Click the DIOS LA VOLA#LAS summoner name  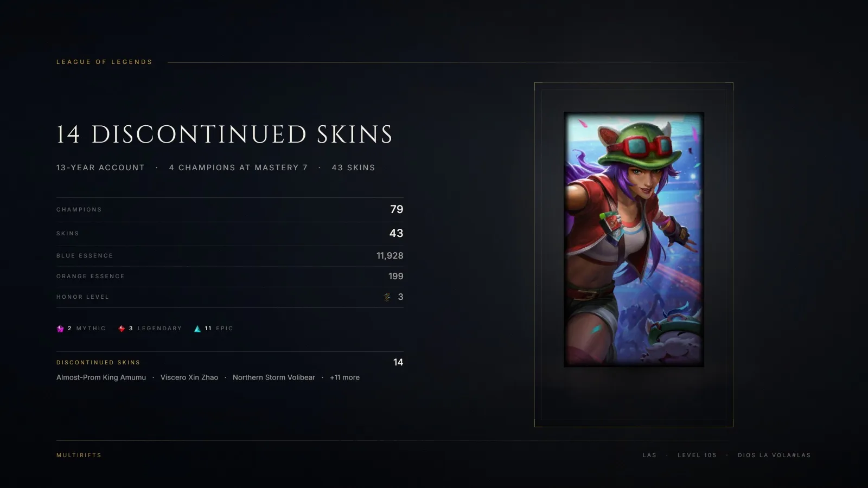774,455
